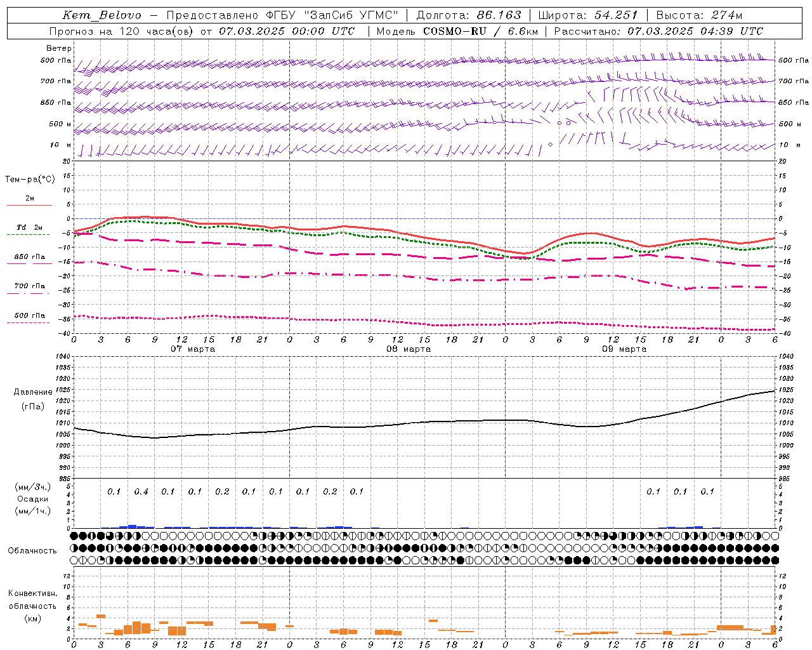Image resolution: width=812 pixels, height=650 pixels.
Task: Click the 700 гПа temperature legend entry
Action: tap(30, 286)
